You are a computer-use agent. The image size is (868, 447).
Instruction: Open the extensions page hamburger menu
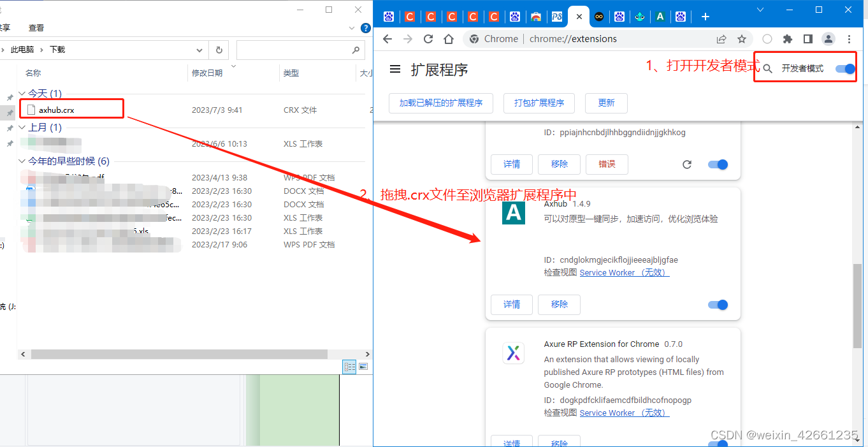[x=395, y=68]
